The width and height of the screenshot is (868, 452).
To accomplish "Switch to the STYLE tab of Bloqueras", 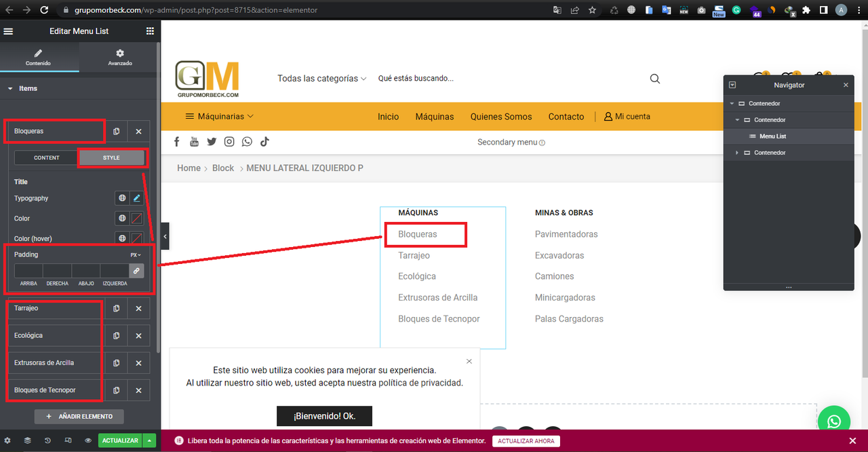I will (111, 157).
